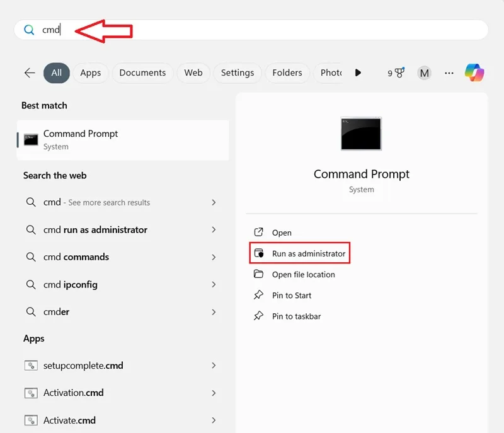Expand the 'cmd ipconfig' suggestion chevron
This screenshot has width=504, height=433.
[x=214, y=284]
